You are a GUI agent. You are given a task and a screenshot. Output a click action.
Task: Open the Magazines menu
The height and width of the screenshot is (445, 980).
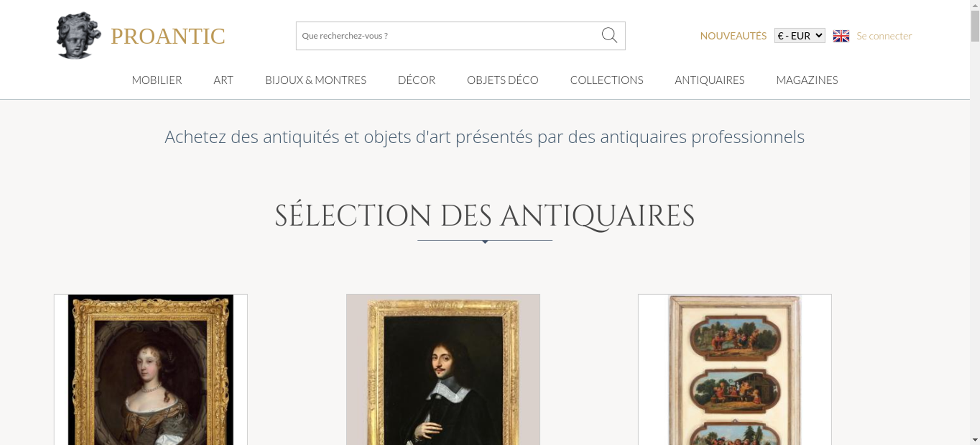[807, 80]
